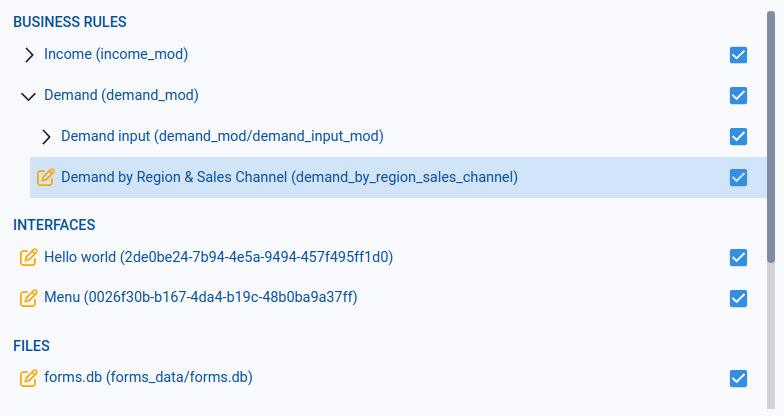Click the vertical scrollbar thumb
784x416 pixels.
tap(771, 120)
